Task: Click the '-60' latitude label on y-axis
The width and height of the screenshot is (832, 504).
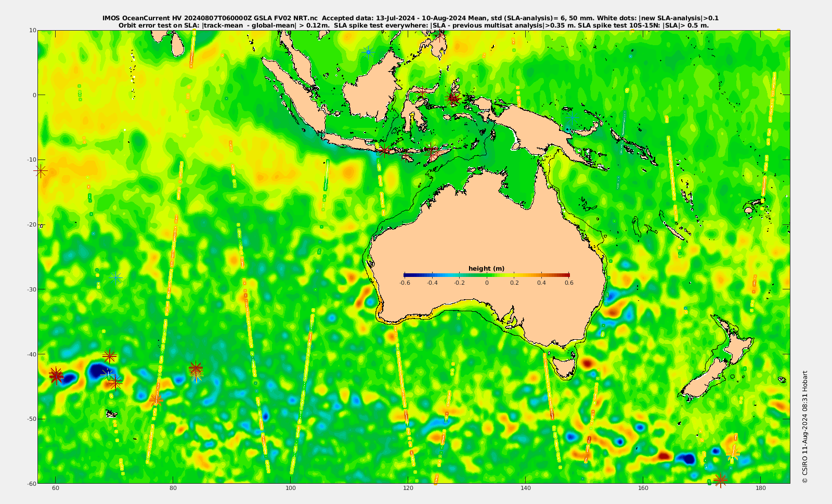Action: point(31,483)
